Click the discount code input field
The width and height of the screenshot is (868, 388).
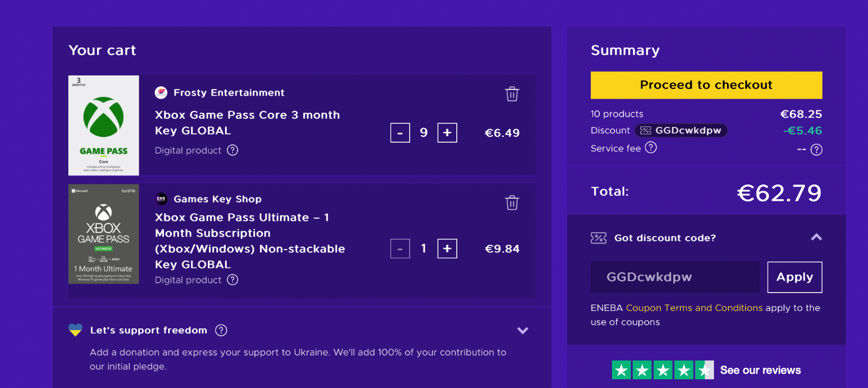pyautogui.click(x=675, y=277)
